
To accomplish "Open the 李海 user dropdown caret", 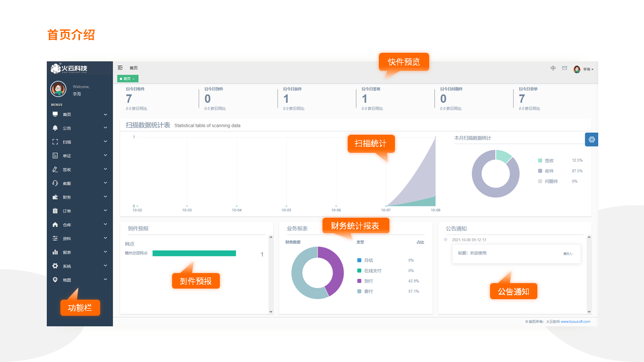I will pos(593,69).
